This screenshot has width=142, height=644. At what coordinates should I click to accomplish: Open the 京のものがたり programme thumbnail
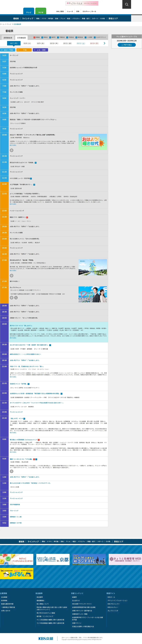pos(93,267)
